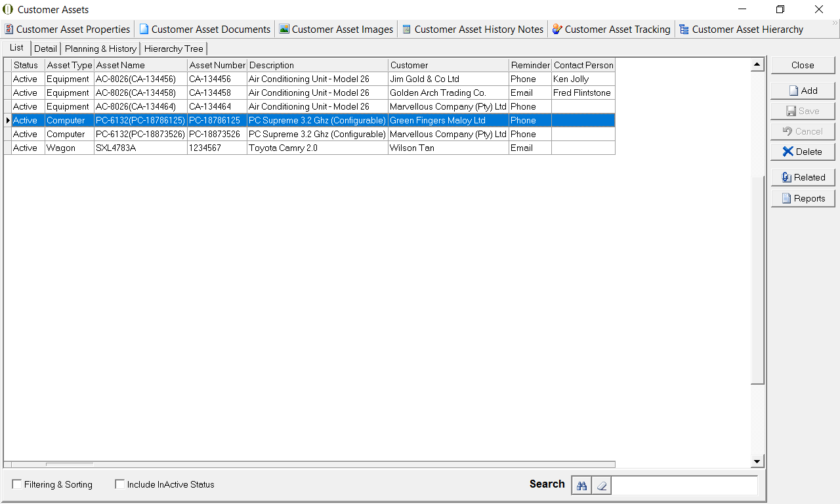Click the binoculars search icon
The height and width of the screenshot is (504, 840).
pyautogui.click(x=581, y=485)
